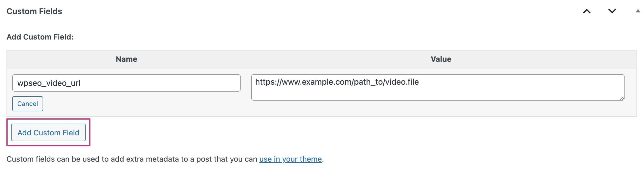The height and width of the screenshot is (173, 644).
Task: Focus the Name field containing wpseo_video_url
Action: (126, 83)
